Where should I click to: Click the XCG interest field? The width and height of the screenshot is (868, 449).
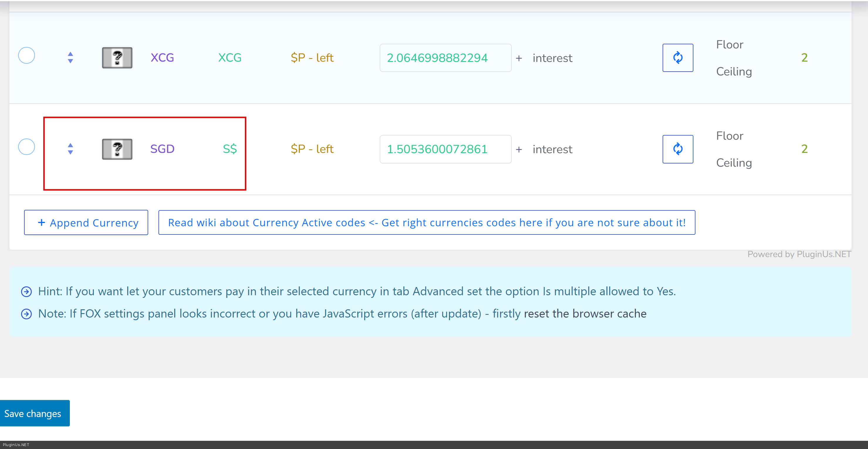[553, 58]
